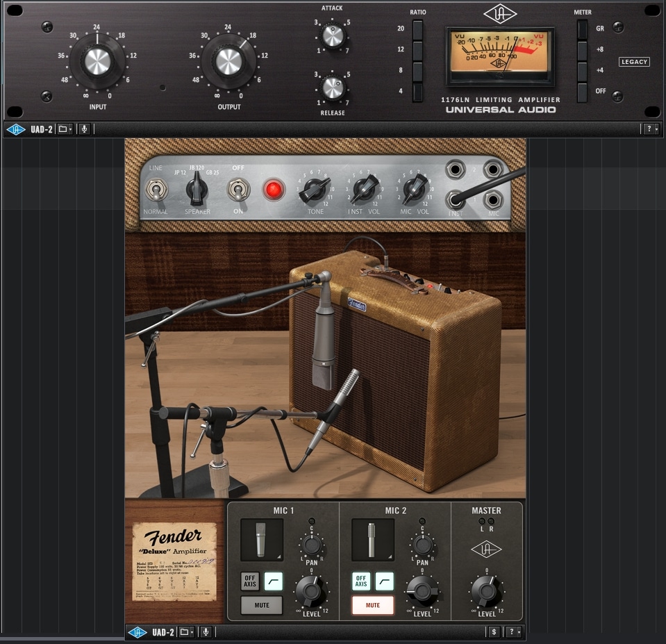The width and height of the screenshot is (666, 644).
Task: Click the LEGACY badge on 1176LN
Action: pyautogui.click(x=634, y=62)
